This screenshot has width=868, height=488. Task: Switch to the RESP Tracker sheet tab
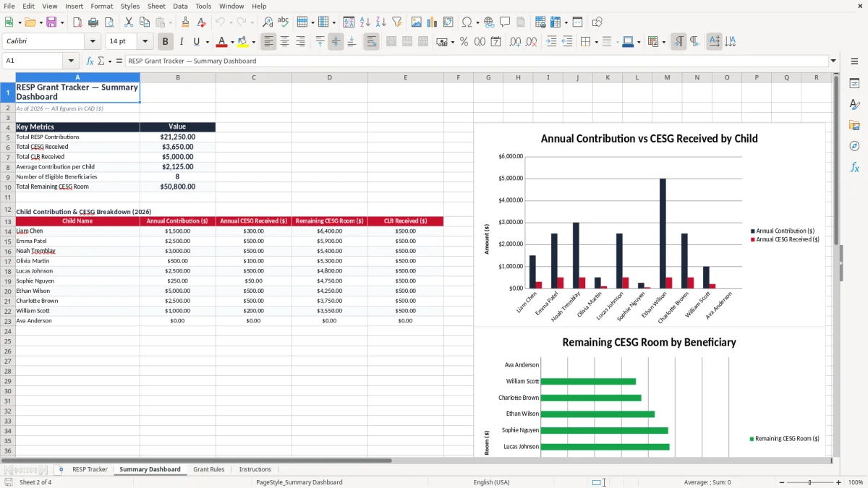pos(90,469)
